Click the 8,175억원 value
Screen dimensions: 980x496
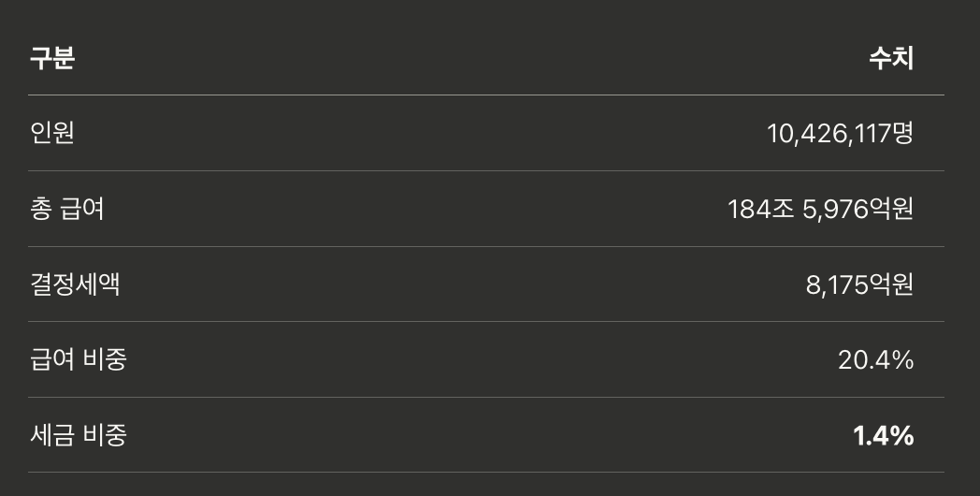click(859, 284)
